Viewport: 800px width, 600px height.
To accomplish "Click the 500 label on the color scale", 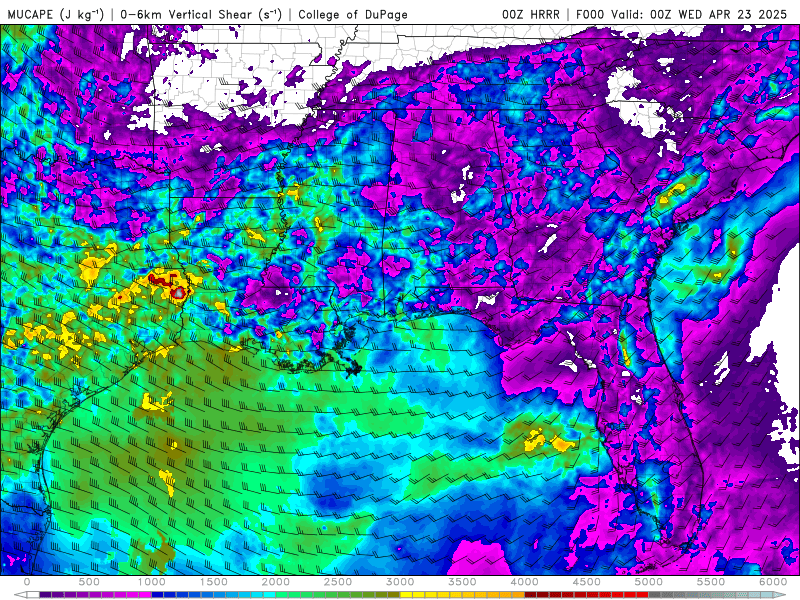I will click(x=89, y=582).
